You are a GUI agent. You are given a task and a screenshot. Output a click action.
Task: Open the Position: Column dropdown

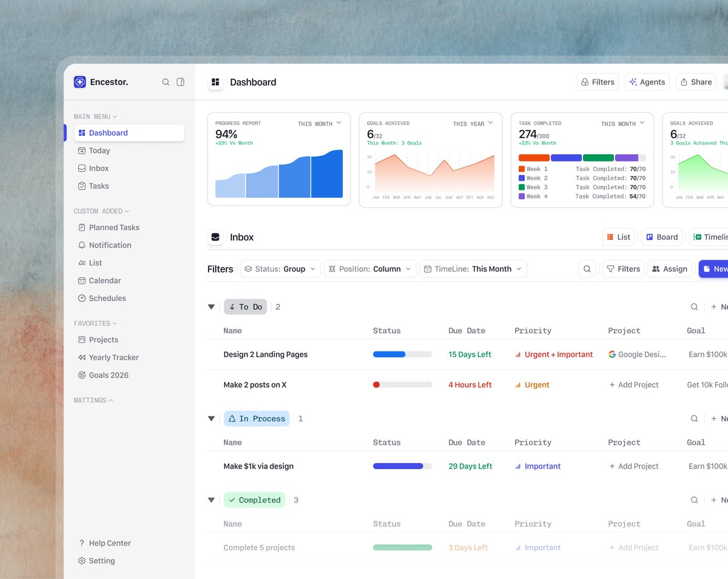coord(370,269)
